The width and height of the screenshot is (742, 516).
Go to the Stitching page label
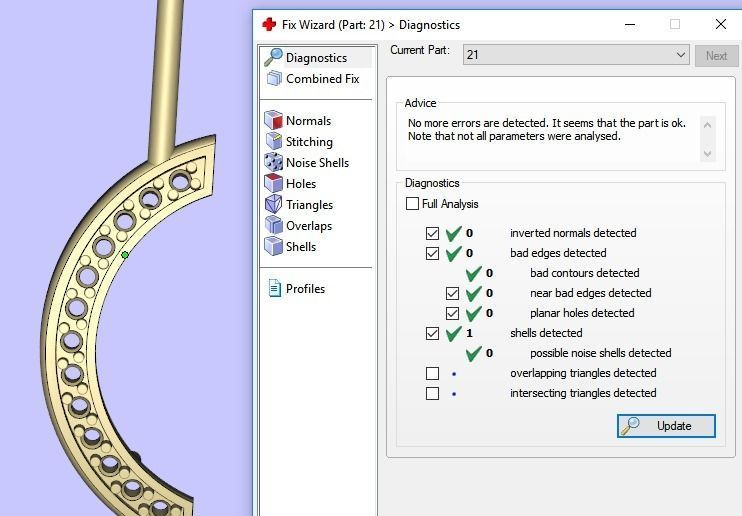(x=309, y=142)
